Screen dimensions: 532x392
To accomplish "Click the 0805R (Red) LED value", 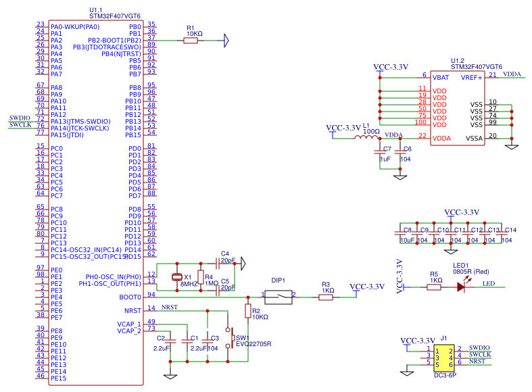I will coord(471,272).
